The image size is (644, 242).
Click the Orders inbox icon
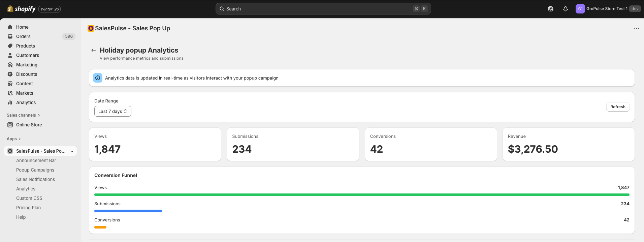10,36
